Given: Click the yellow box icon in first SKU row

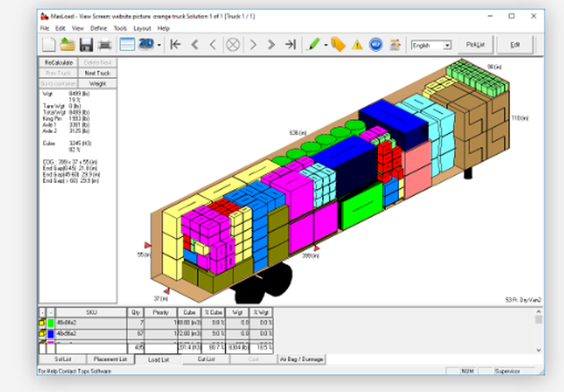Looking at the screenshot, I should click(x=42, y=323).
